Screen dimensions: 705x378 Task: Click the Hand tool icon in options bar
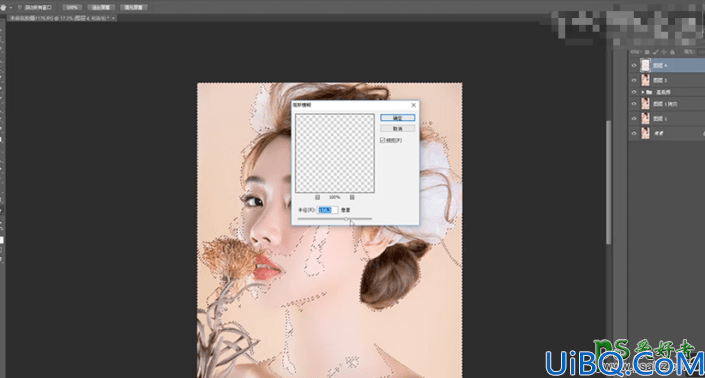click(x=4, y=8)
